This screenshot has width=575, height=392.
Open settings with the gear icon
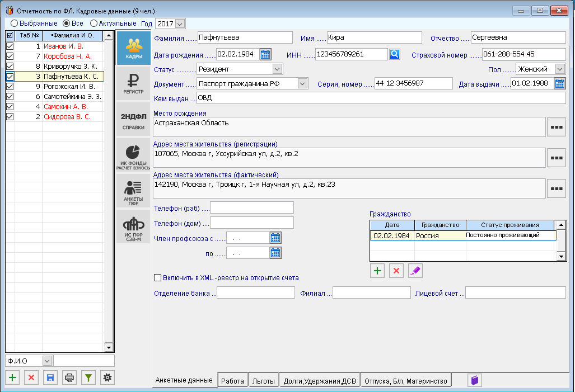click(107, 377)
